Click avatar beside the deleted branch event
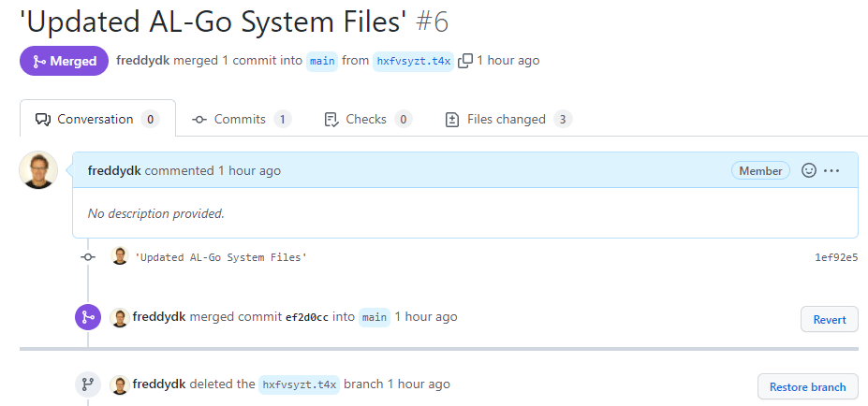Image resolution: width=868 pixels, height=406 pixels. point(120,384)
